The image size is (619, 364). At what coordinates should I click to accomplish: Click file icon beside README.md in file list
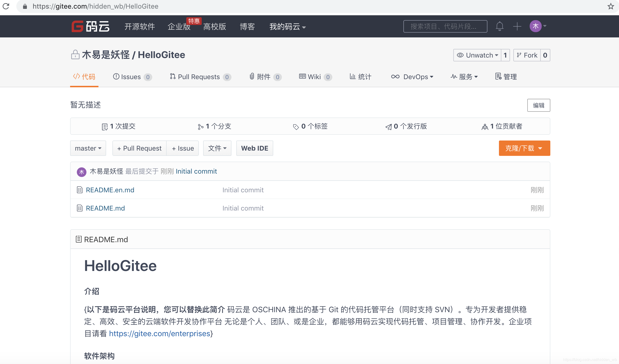click(x=79, y=208)
